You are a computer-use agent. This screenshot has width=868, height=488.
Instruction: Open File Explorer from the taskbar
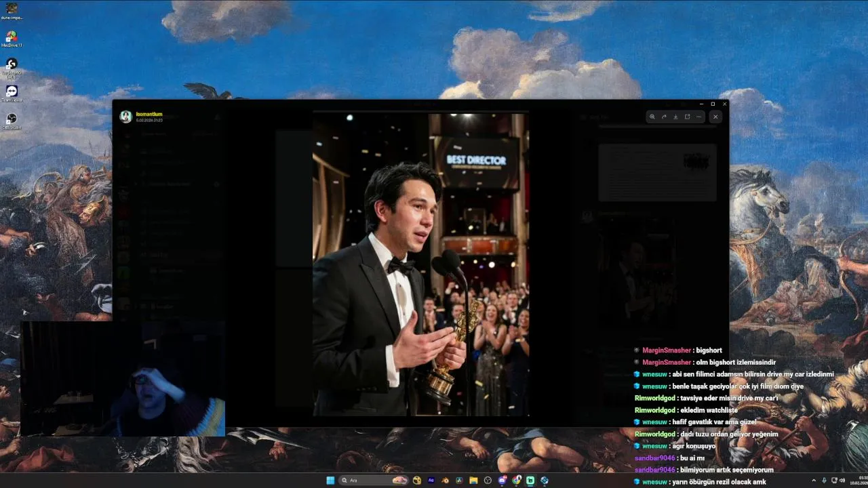[473, 481]
